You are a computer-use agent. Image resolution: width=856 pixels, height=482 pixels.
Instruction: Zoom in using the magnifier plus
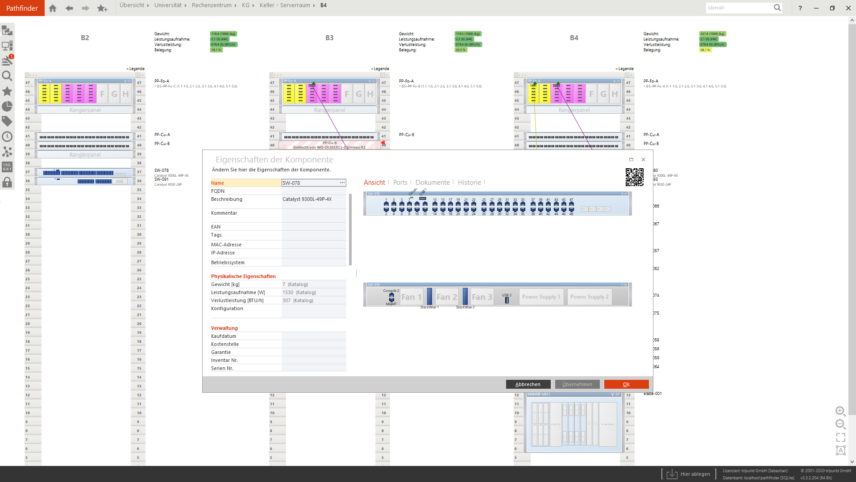(840, 411)
